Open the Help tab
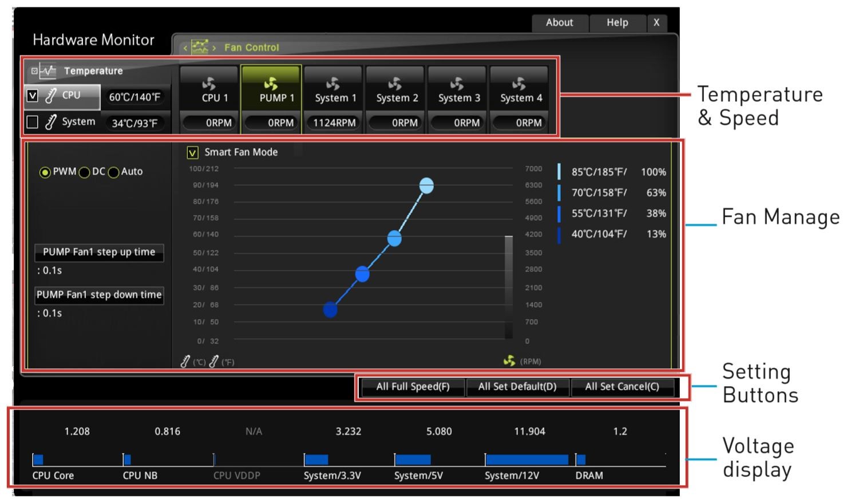Viewport: 847px width, 504px height. [617, 23]
